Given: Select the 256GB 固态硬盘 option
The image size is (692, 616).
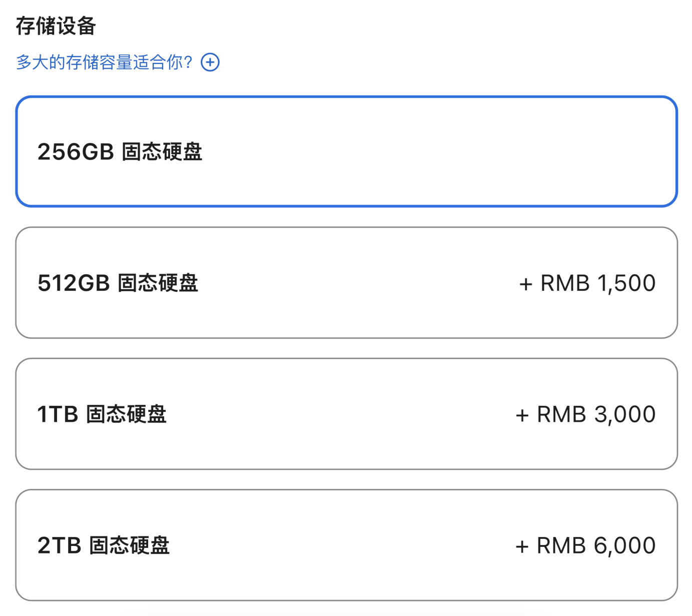Looking at the screenshot, I should [346, 152].
